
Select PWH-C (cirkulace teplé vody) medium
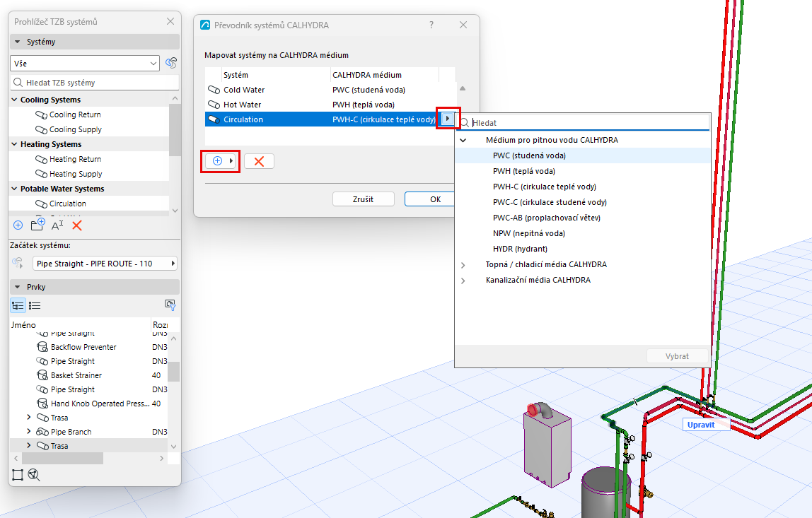[544, 187]
